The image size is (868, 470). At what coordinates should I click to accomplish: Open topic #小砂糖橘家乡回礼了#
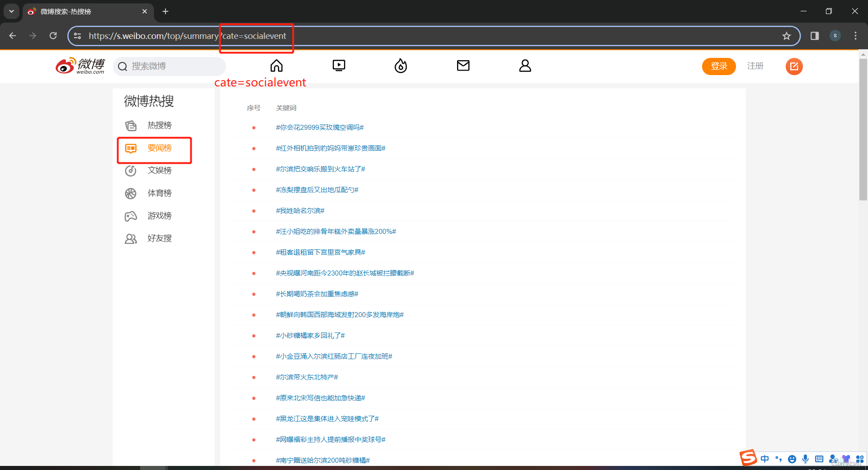tap(310, 336)
